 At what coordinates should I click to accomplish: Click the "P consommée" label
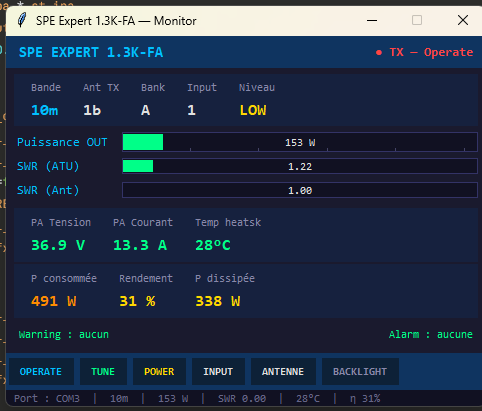click(x=64, y=278)
